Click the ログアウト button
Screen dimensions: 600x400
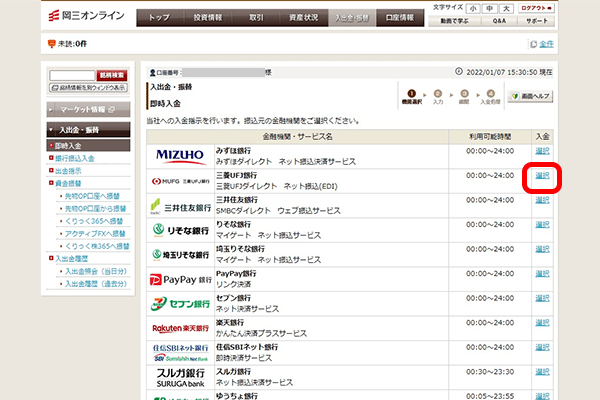pyautogui.click(x=536, y=8)
